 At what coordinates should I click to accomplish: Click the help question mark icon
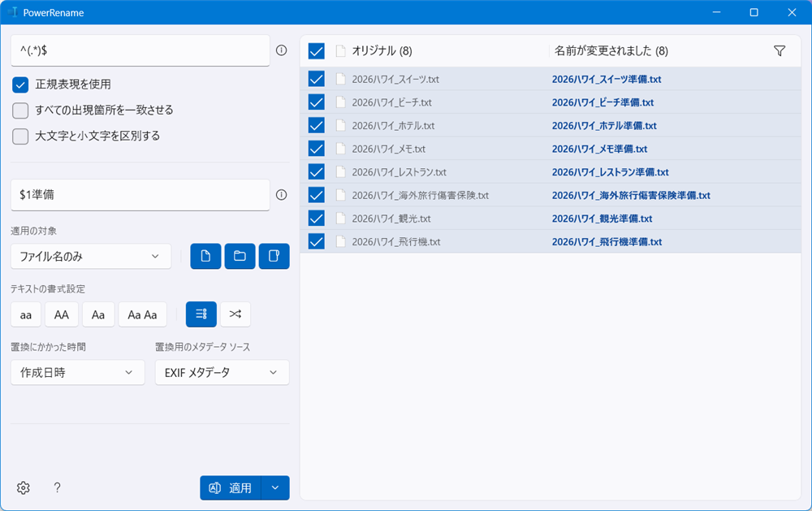pyautogui.click(x=57, y=487)
